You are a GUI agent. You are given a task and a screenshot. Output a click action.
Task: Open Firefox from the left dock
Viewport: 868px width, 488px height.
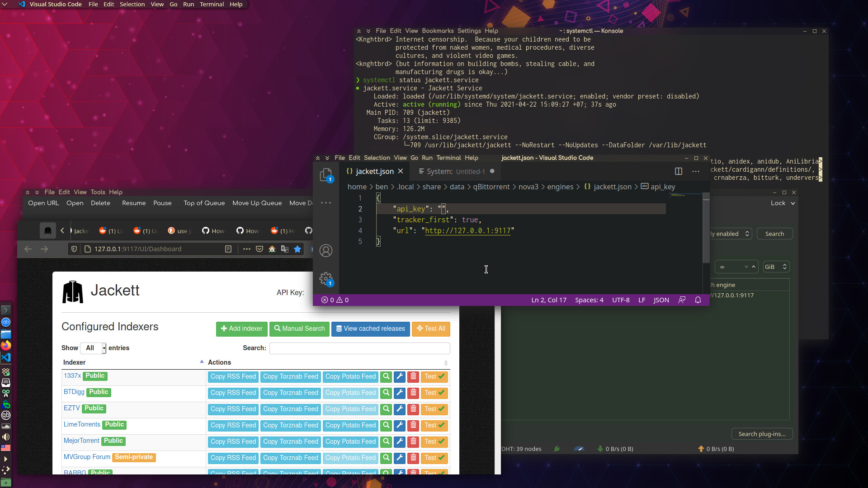point(6,346)
